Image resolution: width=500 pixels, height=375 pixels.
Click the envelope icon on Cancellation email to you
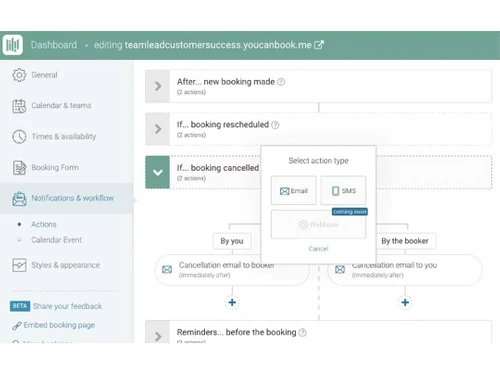[340, 269]
